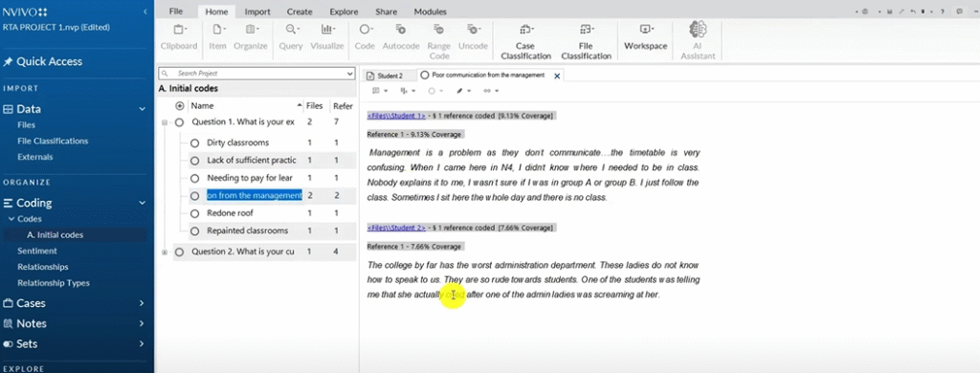
Task: Open the feedback chat bubble icon
Action: 959,11
